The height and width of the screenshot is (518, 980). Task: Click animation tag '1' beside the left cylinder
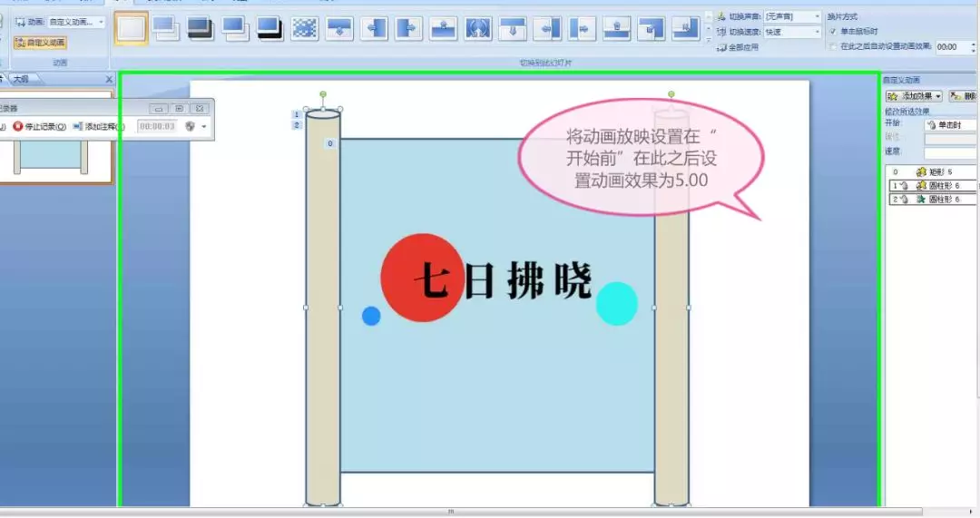coord(296,114)
